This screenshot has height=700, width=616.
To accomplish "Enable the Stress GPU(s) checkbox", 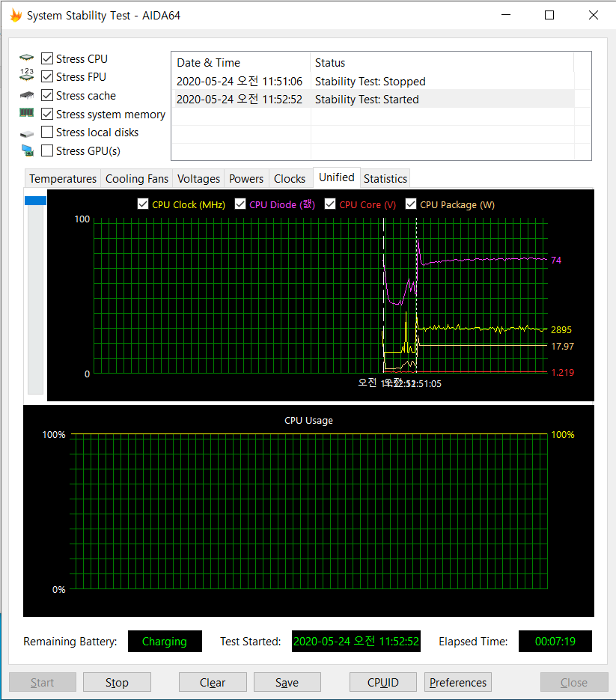I will [47, 151].
